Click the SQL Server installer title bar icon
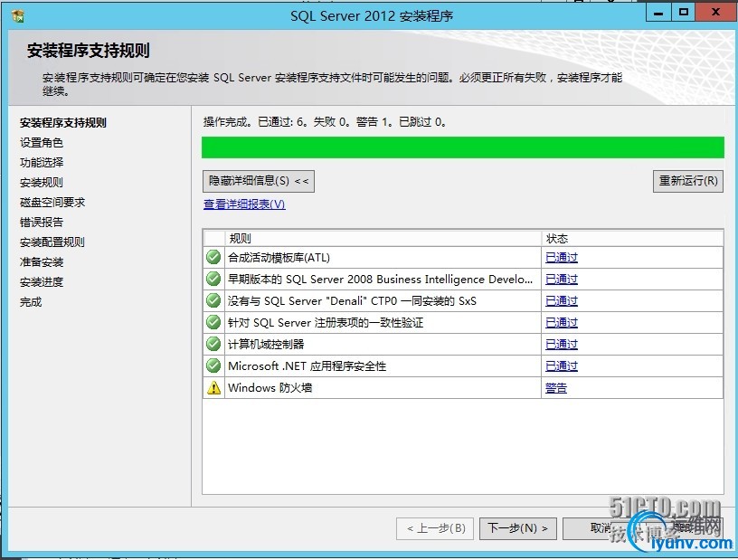Screen dimensions: 738x560 [18, 16]
